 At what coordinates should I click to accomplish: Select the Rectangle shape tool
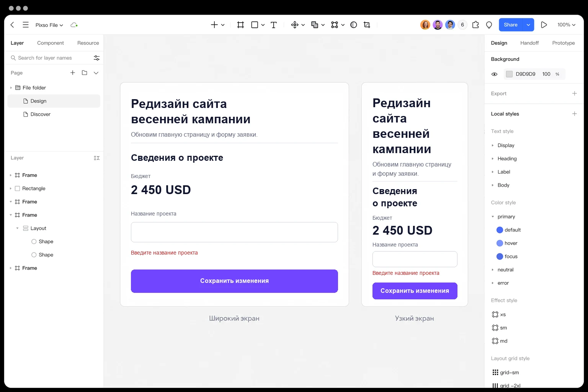255,25
